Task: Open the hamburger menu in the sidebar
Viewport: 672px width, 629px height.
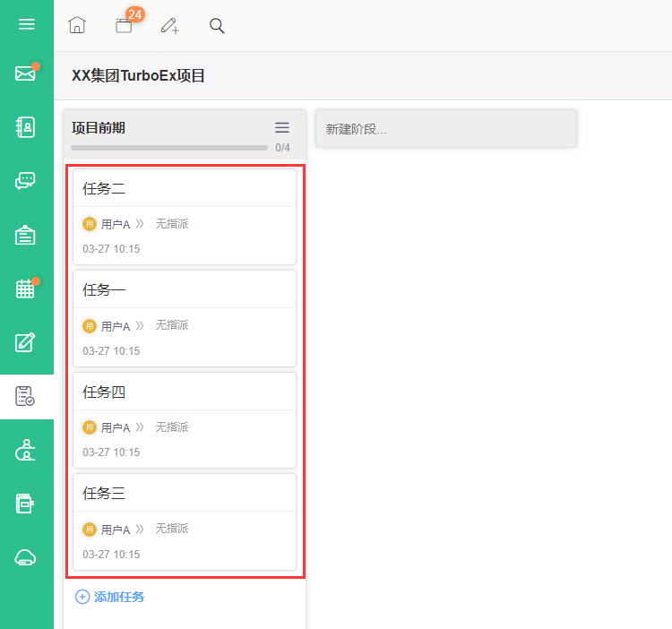Action: tap(27, 24)
